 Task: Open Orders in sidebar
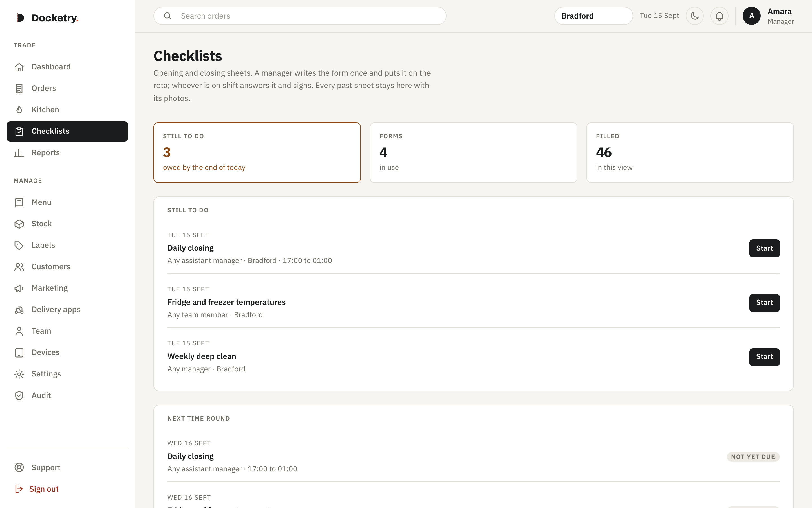[67, 88]
